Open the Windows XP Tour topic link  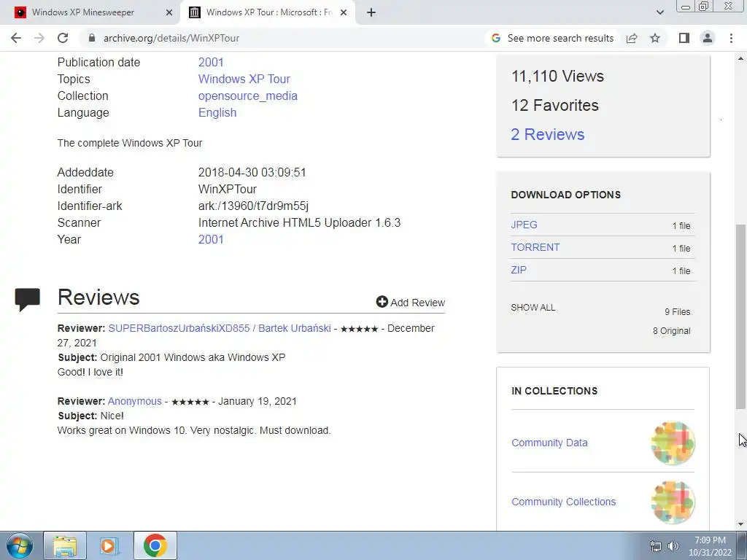(x=244, y=79)
